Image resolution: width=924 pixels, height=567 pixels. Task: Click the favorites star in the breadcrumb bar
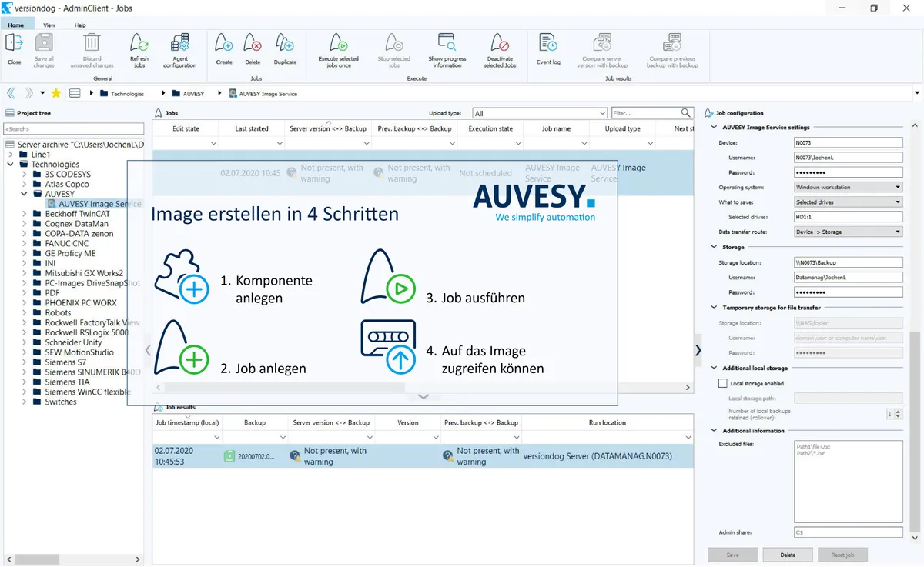point(55,92)
